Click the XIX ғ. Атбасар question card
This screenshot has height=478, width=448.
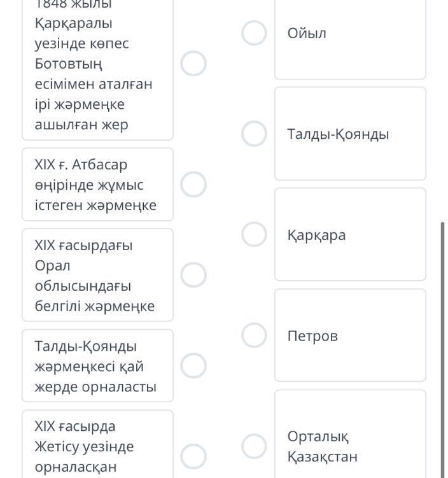[97, 185]
